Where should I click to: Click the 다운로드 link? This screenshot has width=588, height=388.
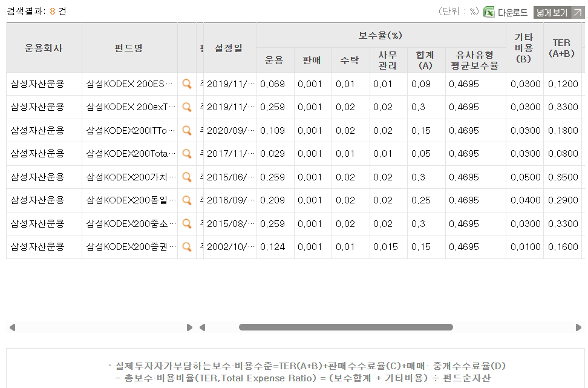click(512, 12)
